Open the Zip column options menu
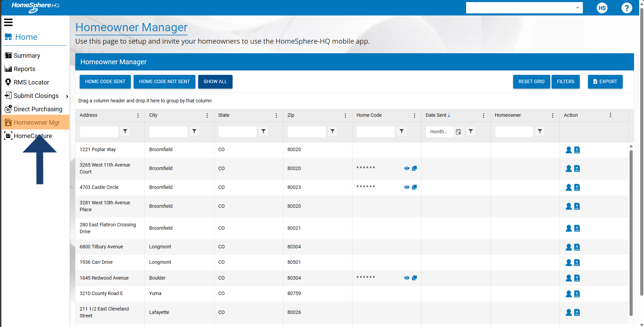 345,115
